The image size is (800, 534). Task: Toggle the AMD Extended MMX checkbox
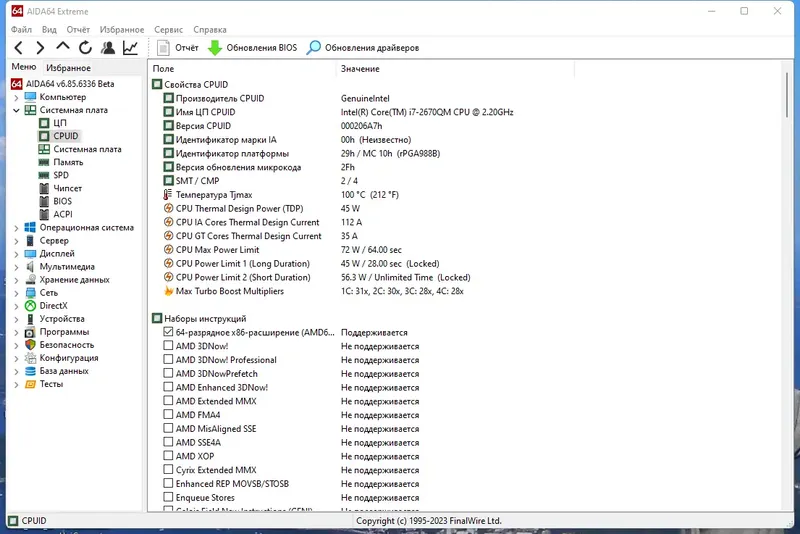[x=168, y=401]
